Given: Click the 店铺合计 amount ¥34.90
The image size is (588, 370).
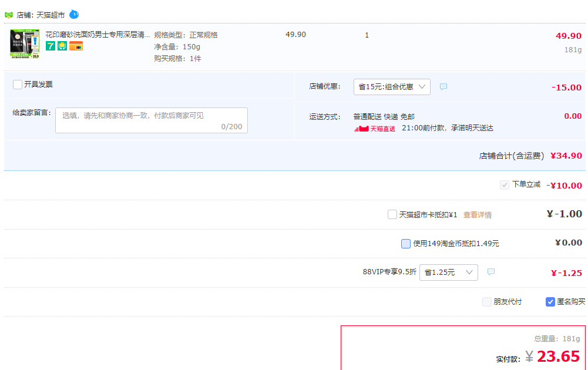Looking at the screenshot, I should point(566,156).
